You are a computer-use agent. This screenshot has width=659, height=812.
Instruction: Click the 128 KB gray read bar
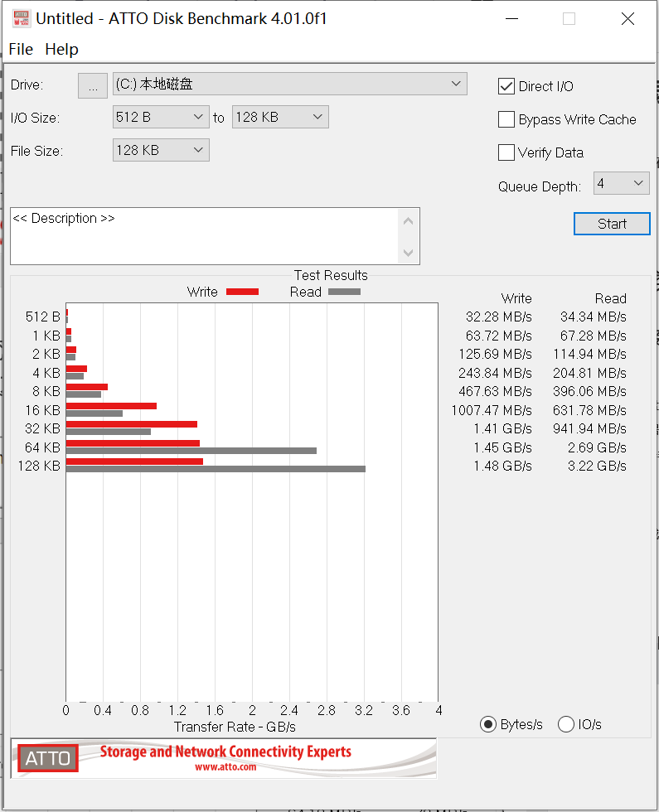click(216, 469)
